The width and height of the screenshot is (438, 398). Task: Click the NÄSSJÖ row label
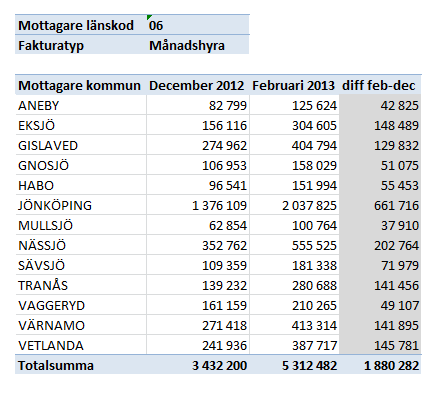(42, 245)
